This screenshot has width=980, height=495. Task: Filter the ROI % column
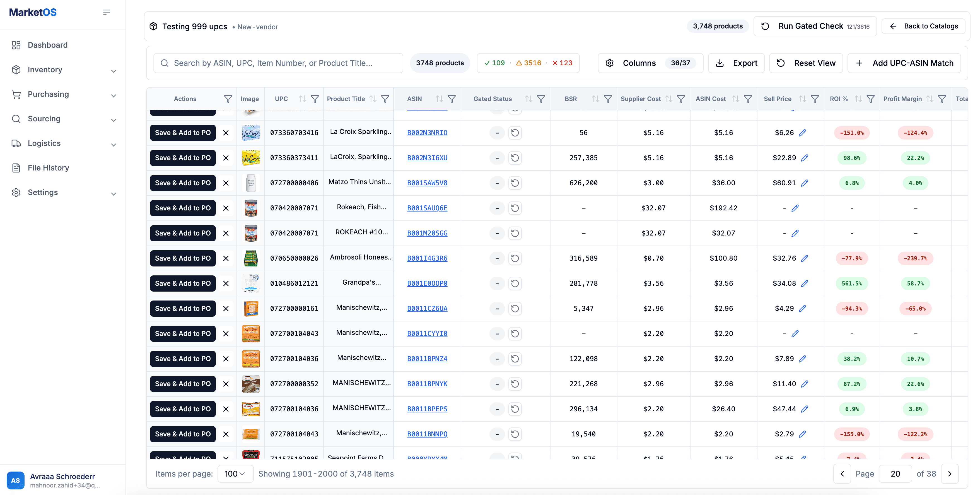coord(870,99)
